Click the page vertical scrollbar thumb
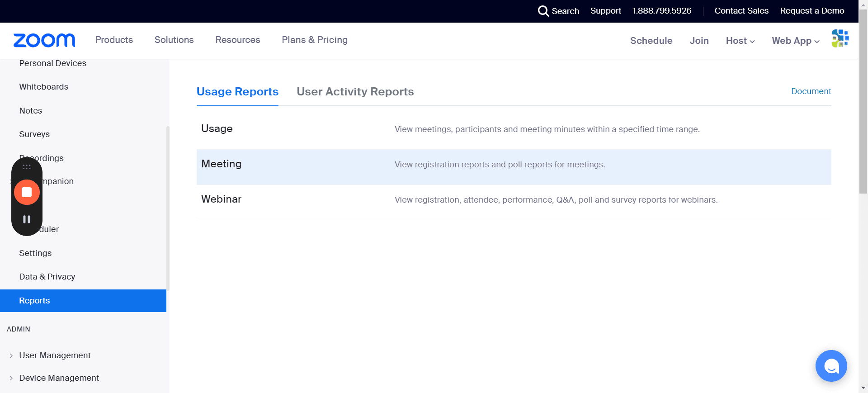 click(x=863, y=102)
